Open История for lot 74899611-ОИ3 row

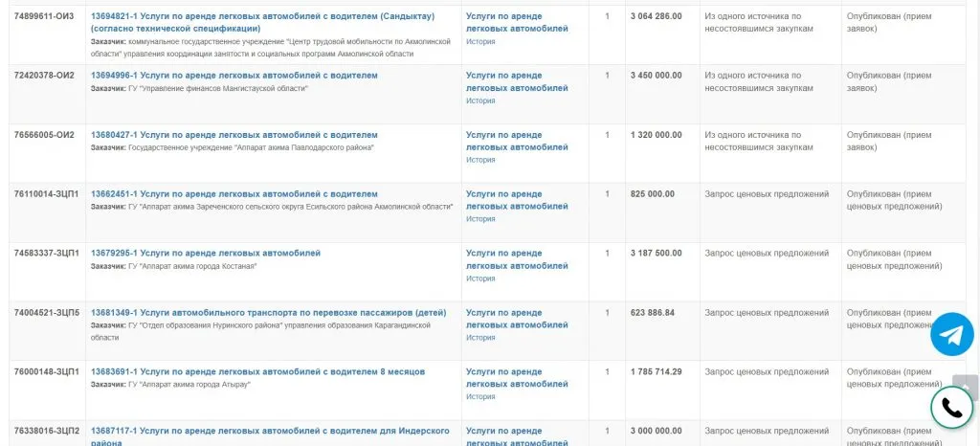tap(480, 42)
